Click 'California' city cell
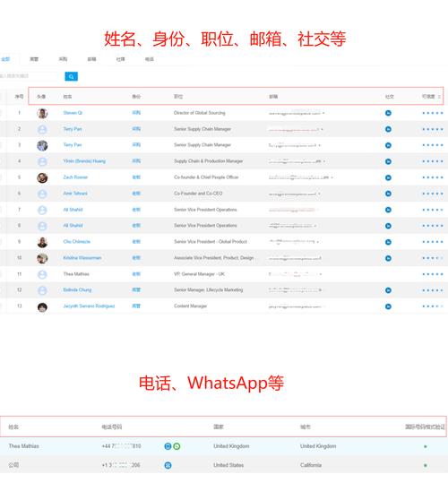The image size is (448, 500). [311, 465]
